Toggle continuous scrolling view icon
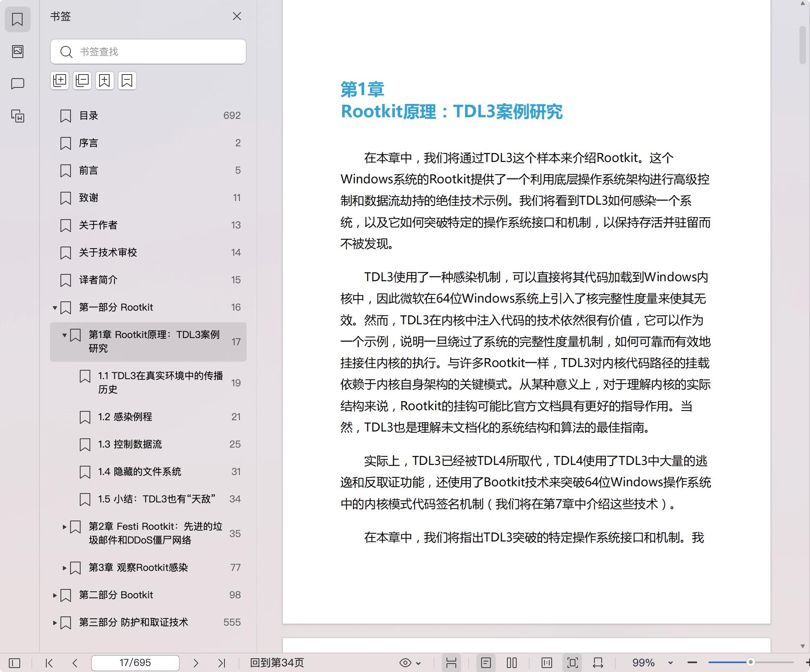Image resolution: width=810 pixels, height=672 pixels. [451, 663]
